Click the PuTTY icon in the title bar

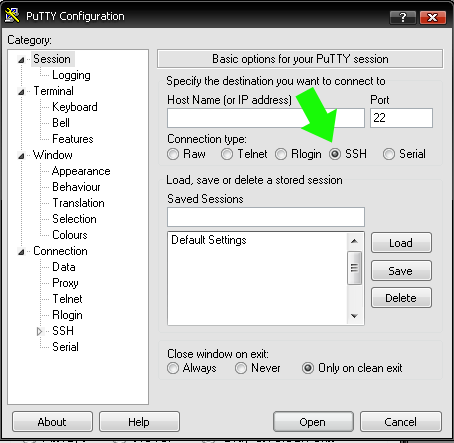pos(12,16)
